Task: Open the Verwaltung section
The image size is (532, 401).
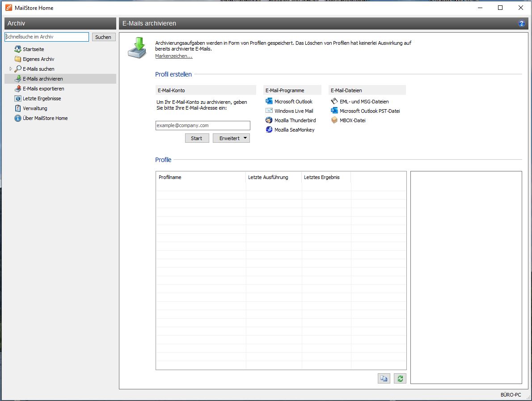Action: 35,108
